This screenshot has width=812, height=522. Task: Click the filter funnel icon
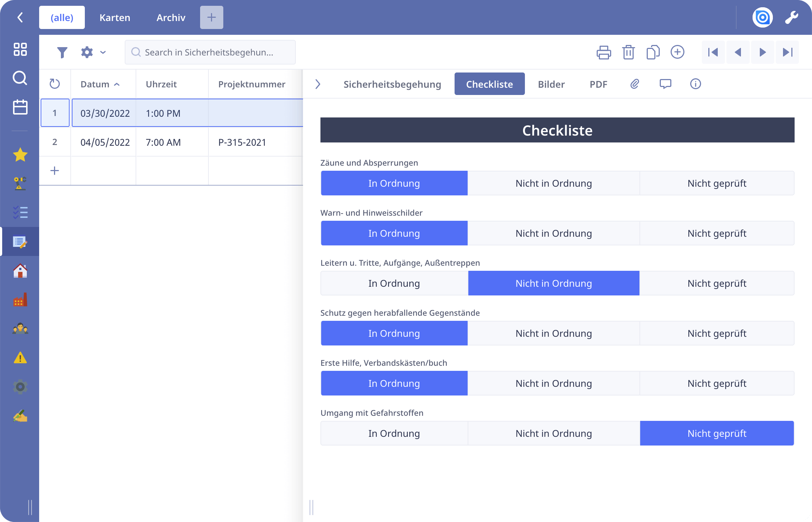point(62,53)
